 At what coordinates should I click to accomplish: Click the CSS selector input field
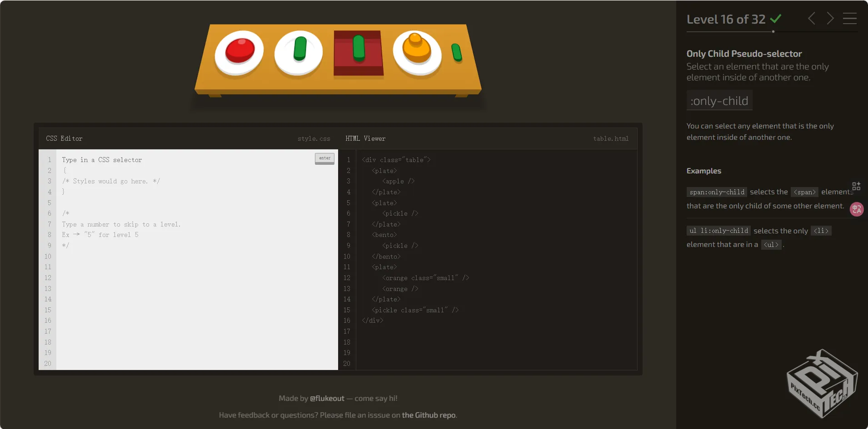pyautogui.click(x=186, y=160)
